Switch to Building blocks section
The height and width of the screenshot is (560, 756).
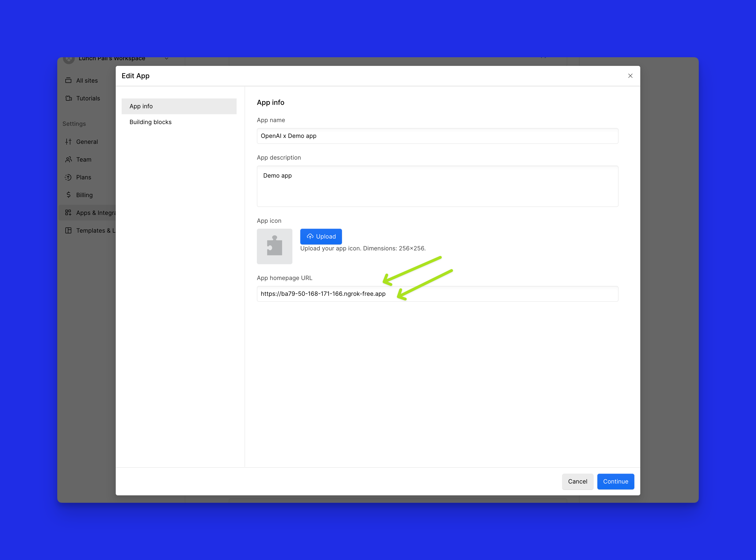tap(151, 122)
